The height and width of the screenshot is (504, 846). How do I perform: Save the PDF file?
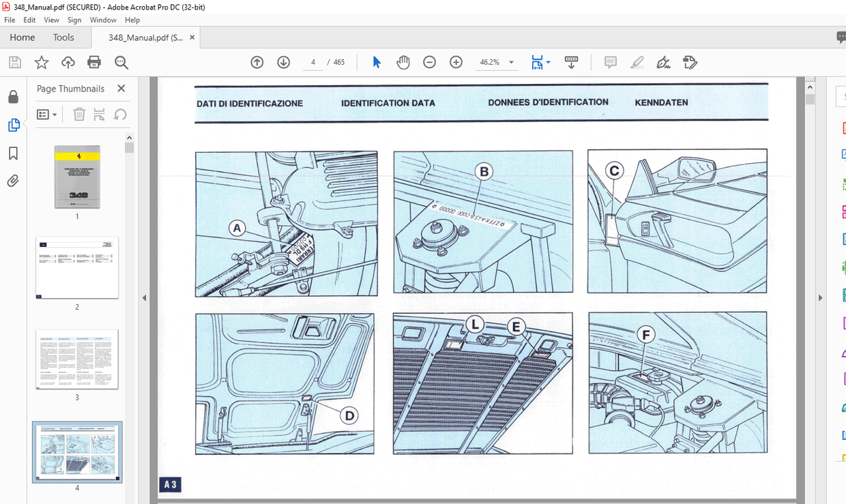click(x=14, y=61)
